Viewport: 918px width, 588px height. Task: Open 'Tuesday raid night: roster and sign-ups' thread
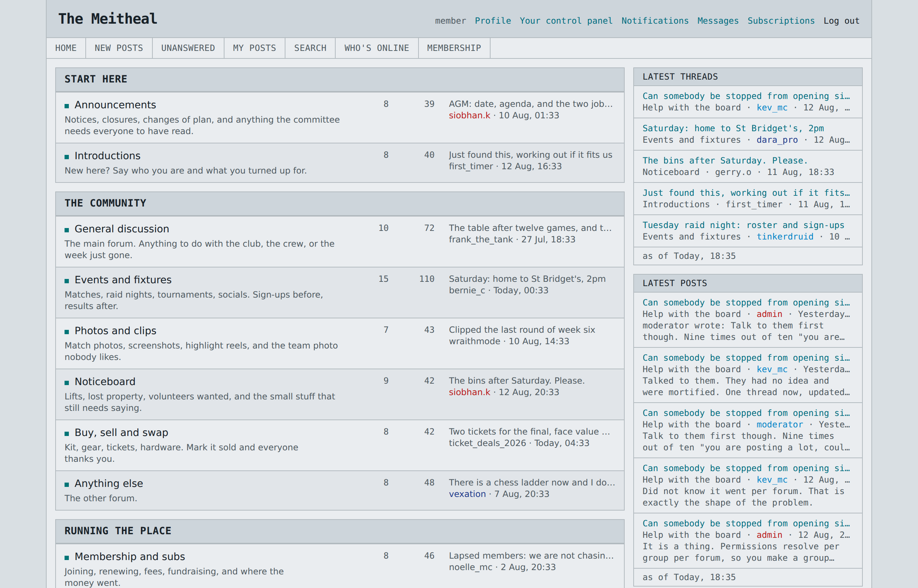click(x=743, y=225)
